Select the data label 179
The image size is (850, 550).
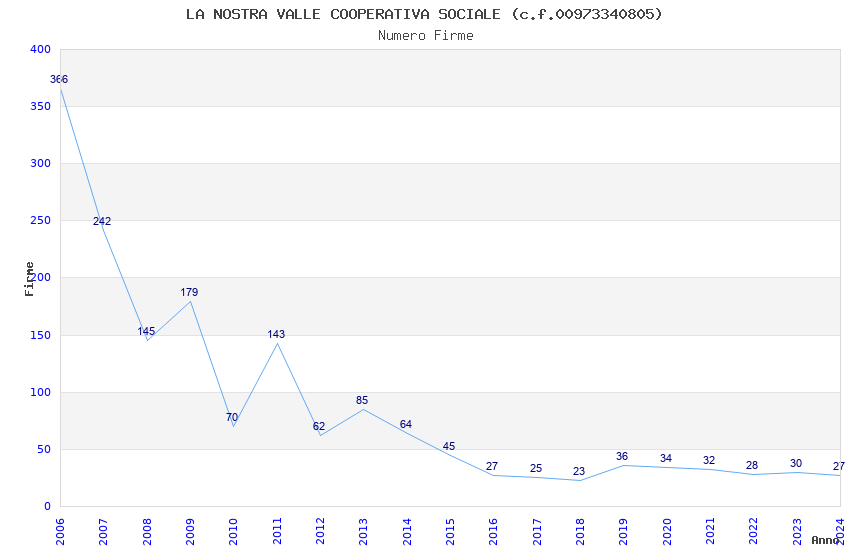point(189,292)
